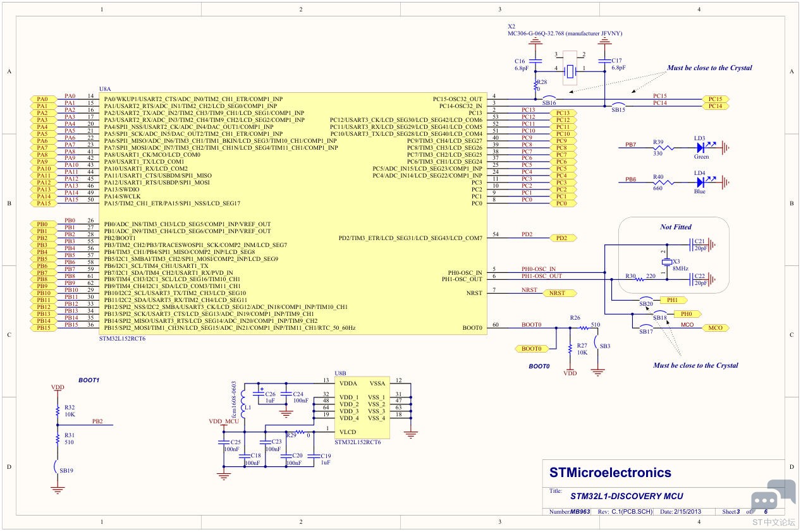Select solder bridge SB18
The image size is (801, 532).
click(659, 314)
